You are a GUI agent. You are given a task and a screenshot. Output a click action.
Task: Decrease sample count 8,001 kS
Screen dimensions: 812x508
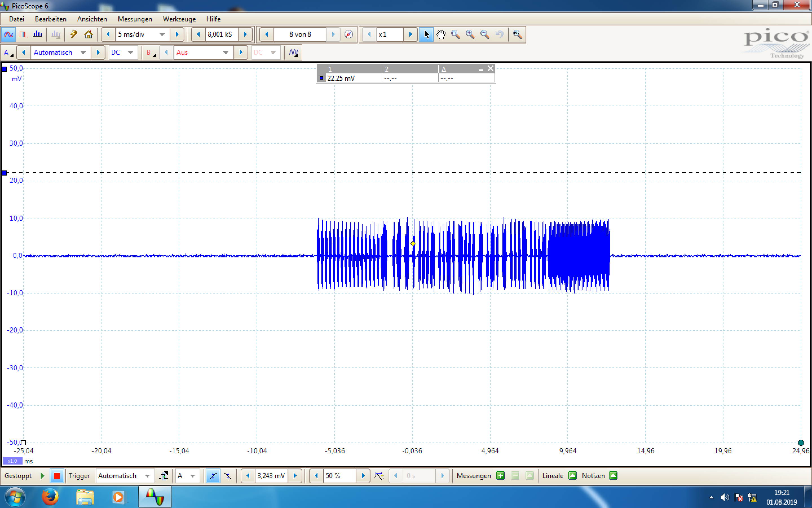click(198, 34)
